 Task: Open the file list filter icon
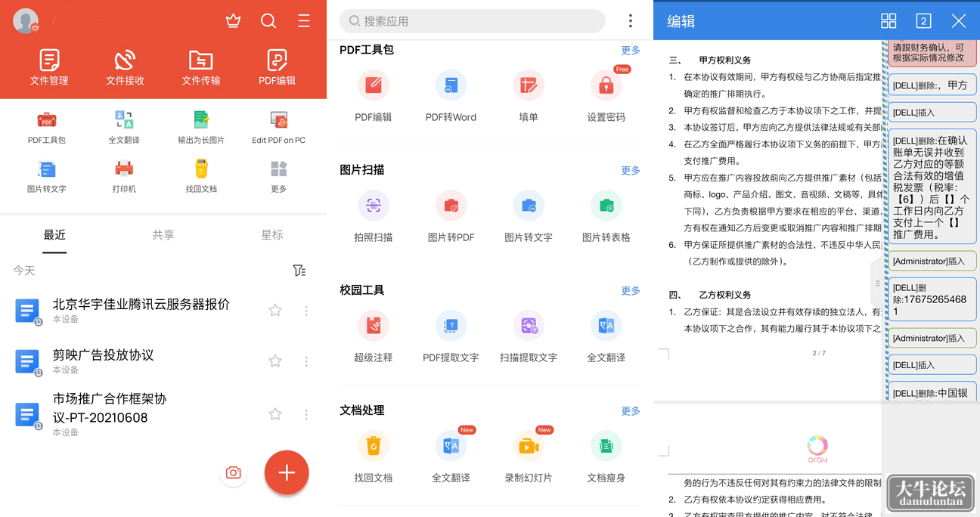tap(299, 271)
